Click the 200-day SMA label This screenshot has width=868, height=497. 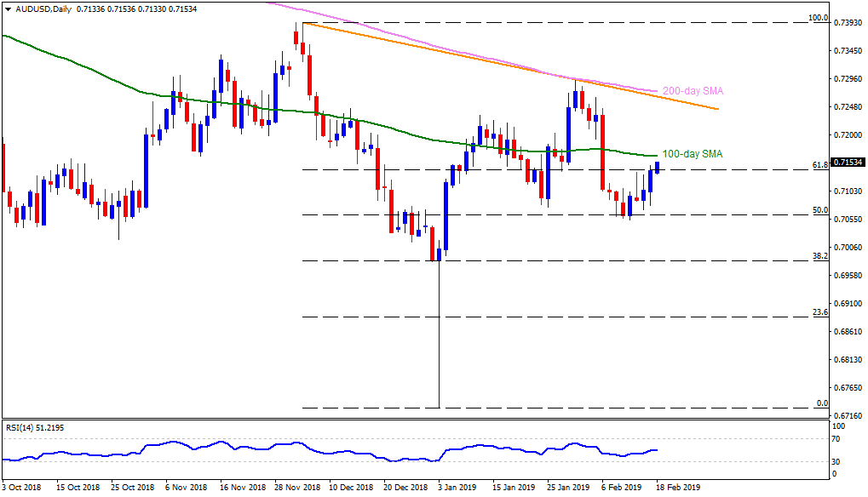coord(693,91)
